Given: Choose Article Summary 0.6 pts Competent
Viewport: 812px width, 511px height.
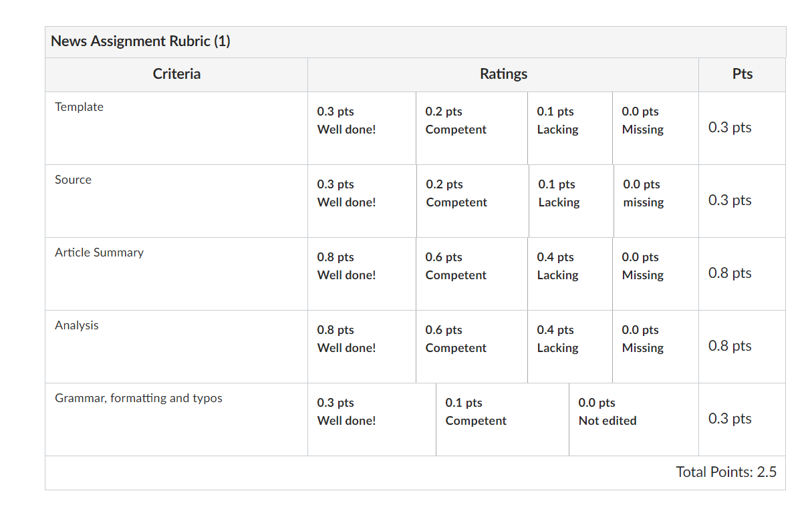Looking at the screenshot, I should click(x=471, y=274).
